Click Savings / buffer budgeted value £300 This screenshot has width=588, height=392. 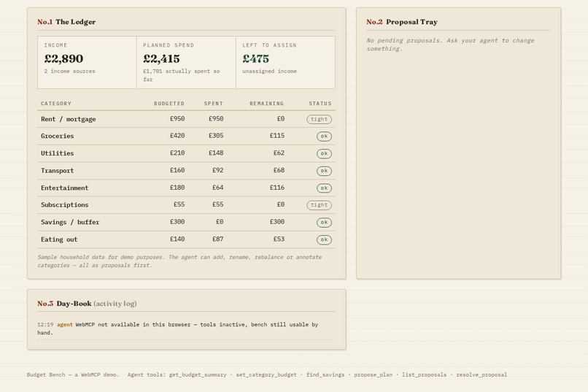click(177, 222)
